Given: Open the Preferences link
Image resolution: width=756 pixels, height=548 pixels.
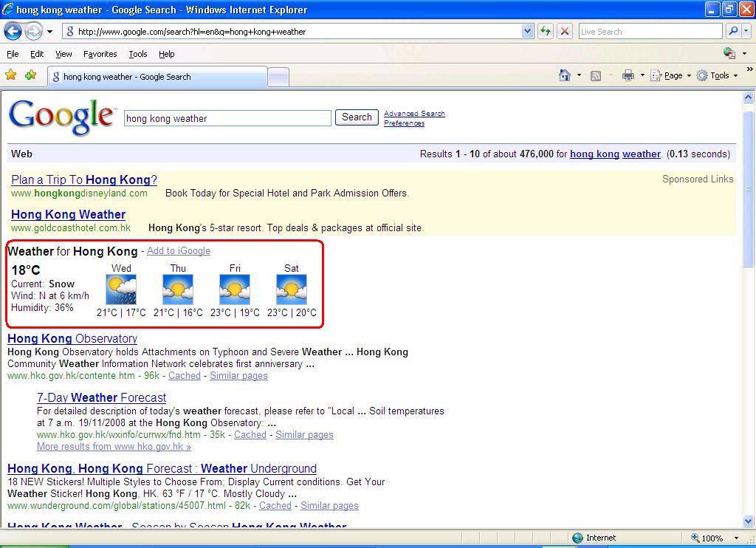Looking at the screenshot, I should tap(404, 123).
